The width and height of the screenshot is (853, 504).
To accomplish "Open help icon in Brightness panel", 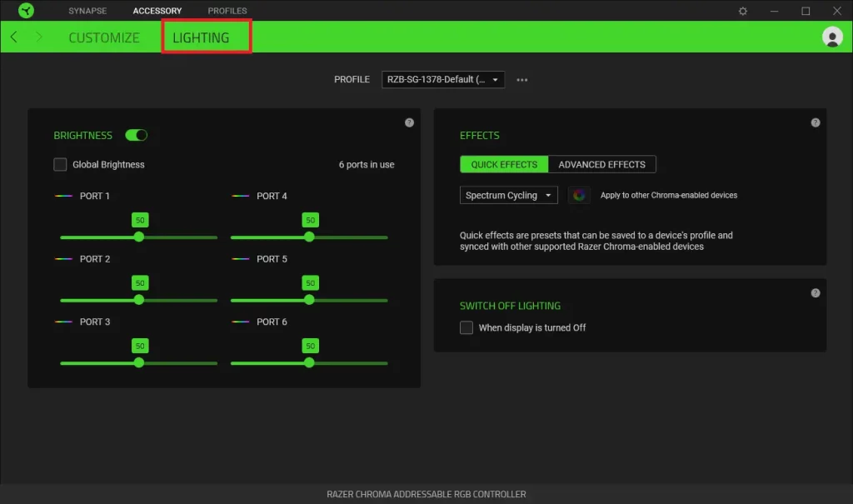I will [x=409, y=123].
